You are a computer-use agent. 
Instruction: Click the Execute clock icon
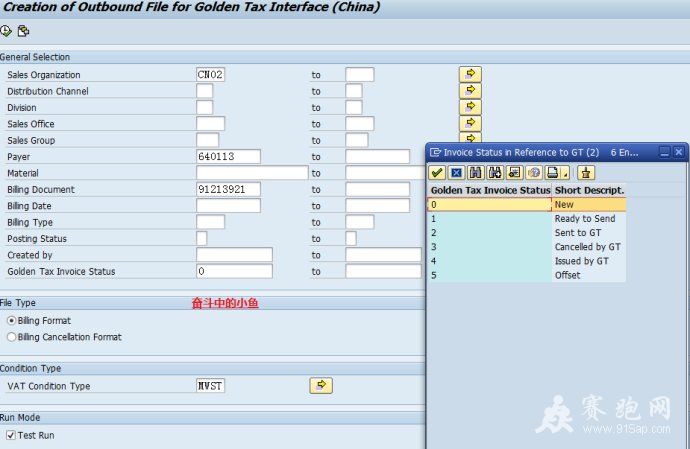point(6,31)
